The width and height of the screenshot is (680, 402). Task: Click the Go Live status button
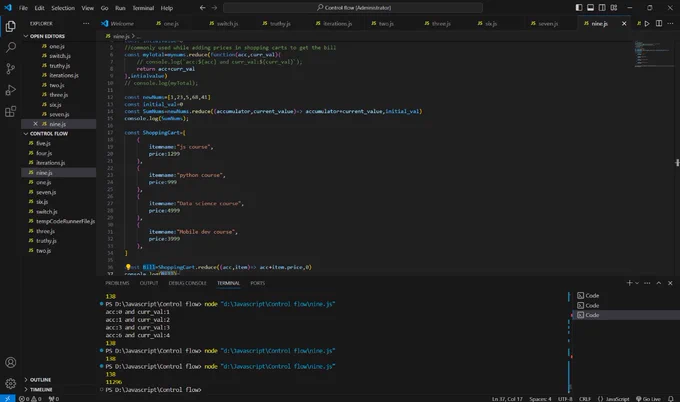point(648,399)
